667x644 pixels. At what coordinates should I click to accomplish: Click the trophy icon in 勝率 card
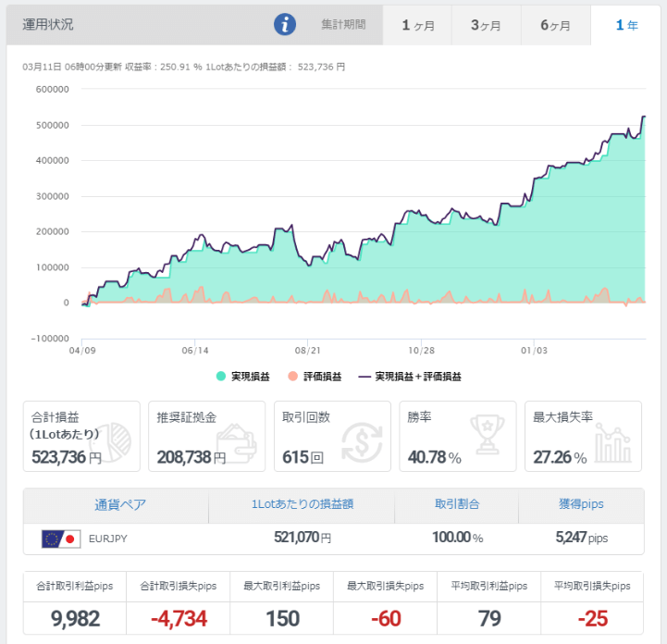[x=488, y=434]
